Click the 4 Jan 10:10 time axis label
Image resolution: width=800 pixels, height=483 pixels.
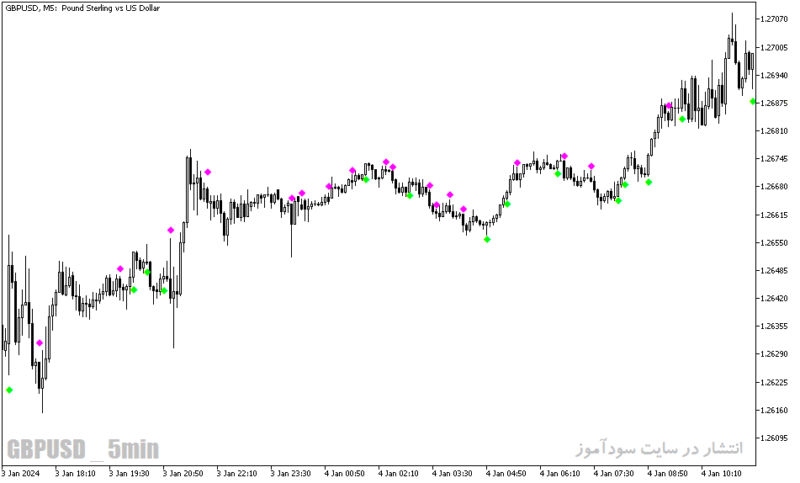[721, 474]
